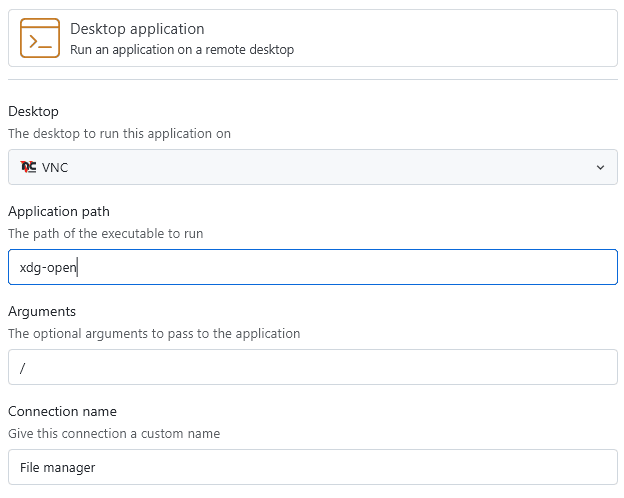Click the 'Arguments' field label
This screenshot has width=624, height=498.
click(x=42, y=311)
